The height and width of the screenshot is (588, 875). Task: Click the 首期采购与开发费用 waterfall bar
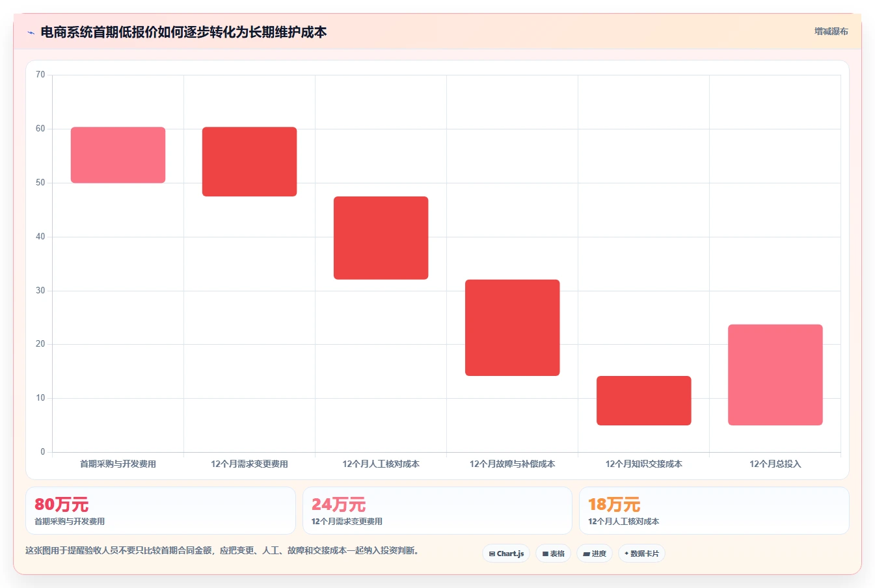click(x=118, y=155)
